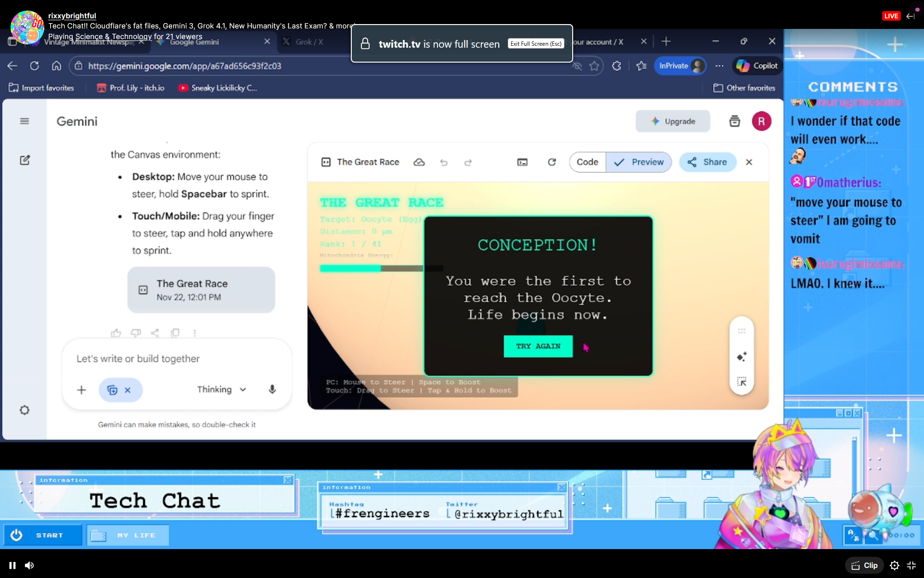Refresh the canvas preview
Viewport: 924px width, 578px height.
pyautogui.click(x=552, y=162)
